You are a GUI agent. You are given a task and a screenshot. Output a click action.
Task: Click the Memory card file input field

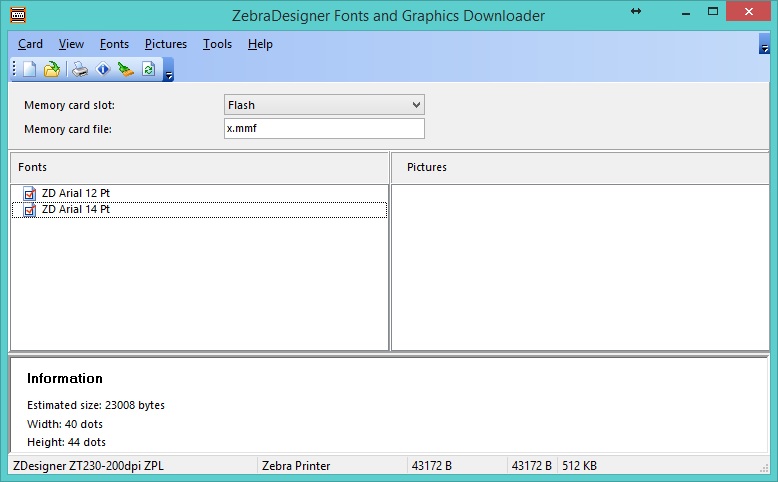pos(324,129)
